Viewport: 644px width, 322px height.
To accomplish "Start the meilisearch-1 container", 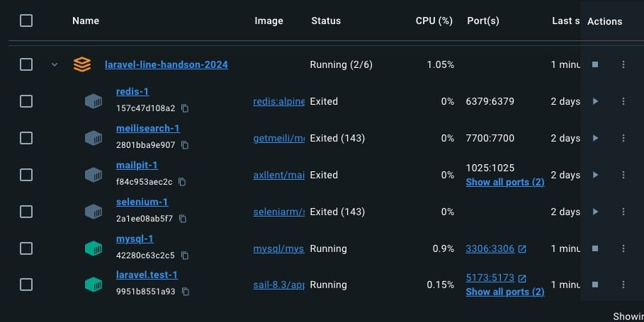I will pyautogui.click(x=595, y=138).
